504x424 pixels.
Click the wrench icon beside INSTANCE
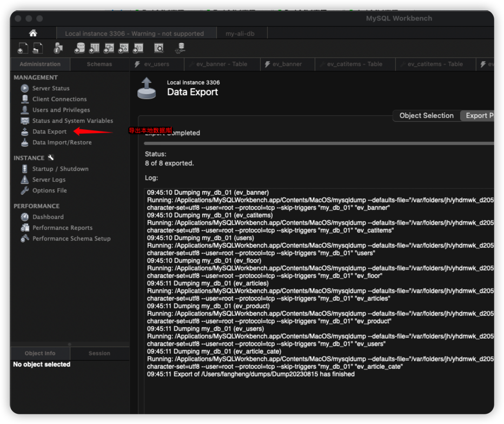pyautogui.click(x=51, y=157)
